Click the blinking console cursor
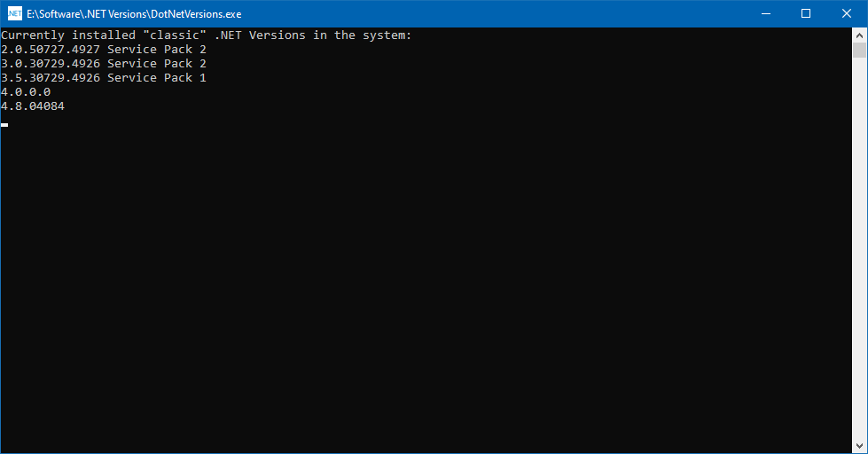Viewport: 868px width, 454px height. click(x=4, y=125)
